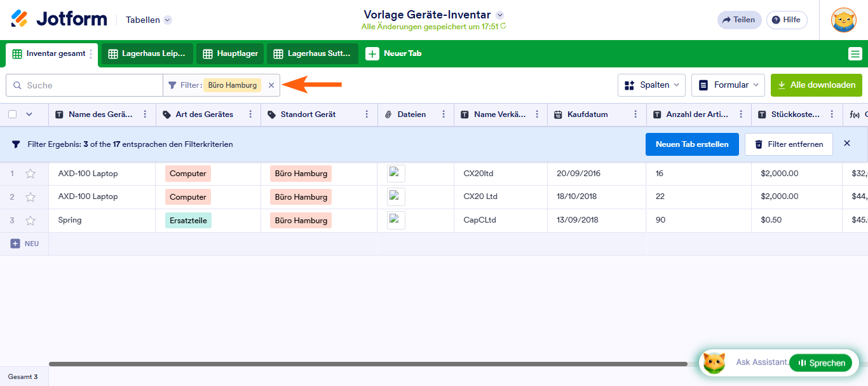
Task: Click Neuen Tab erstellen button
Action: coord(692,144)
